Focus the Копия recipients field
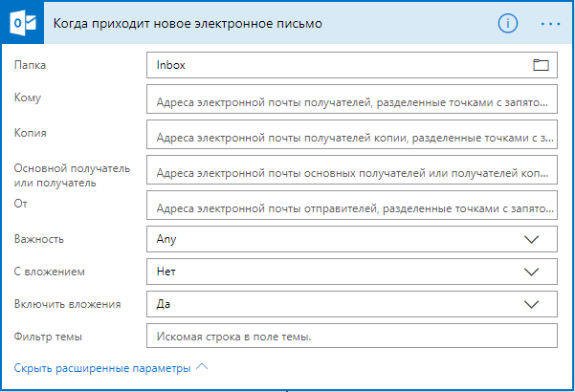The height and width of the screenshot is (392, 575). (352, 135)
